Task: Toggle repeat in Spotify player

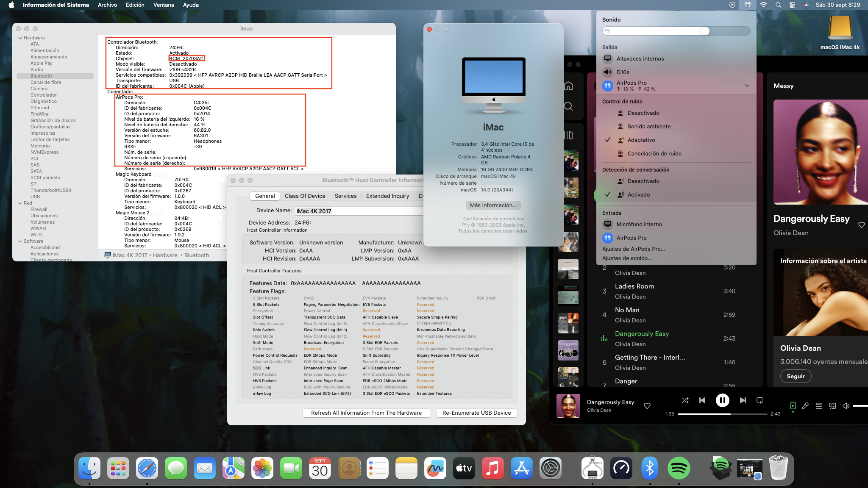Action: pyautogui.click(x=760, y=400)
